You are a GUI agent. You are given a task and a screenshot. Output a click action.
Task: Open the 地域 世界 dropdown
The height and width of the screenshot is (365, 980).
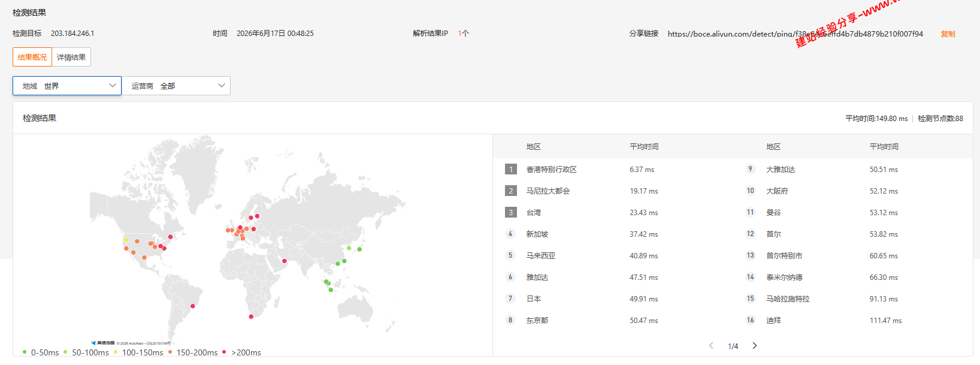tap(67, 86)
